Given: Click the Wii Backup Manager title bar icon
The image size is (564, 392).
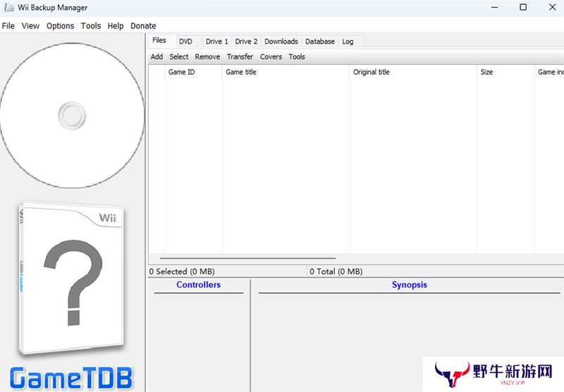Looking at the screenshot, I should click(8, 8).
